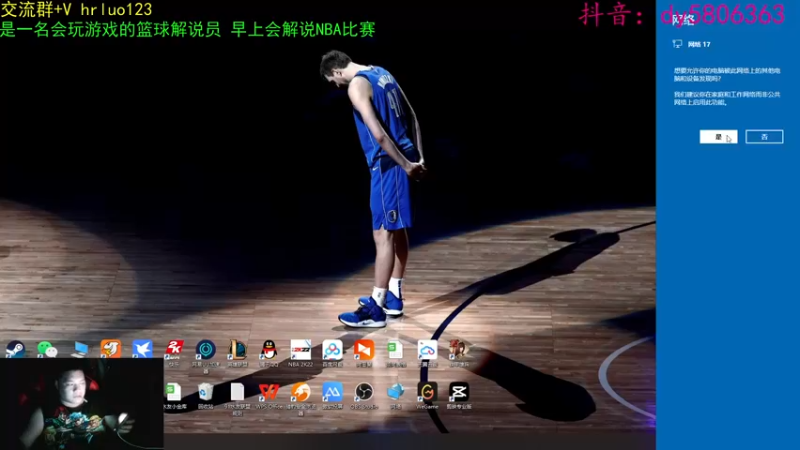The image size is (800, 450).
Task: Confirm network discovery with the 是 button
Action: click(718, 137)
